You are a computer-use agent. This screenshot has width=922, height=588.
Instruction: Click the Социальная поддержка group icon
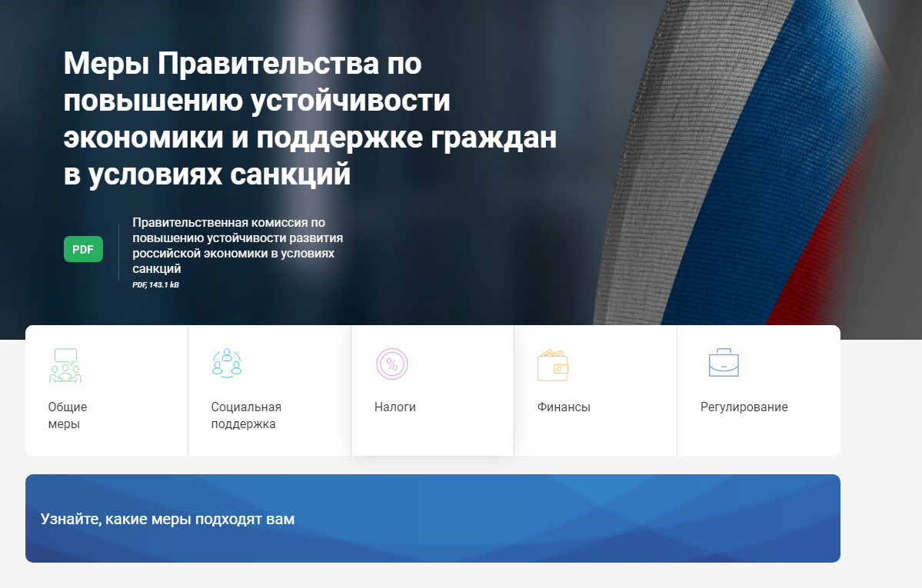[227, 364]
